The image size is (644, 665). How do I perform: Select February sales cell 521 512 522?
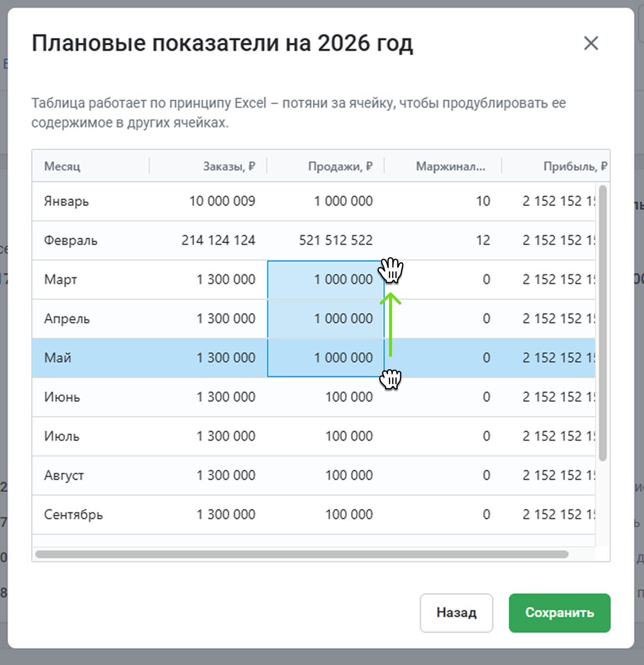336,240
